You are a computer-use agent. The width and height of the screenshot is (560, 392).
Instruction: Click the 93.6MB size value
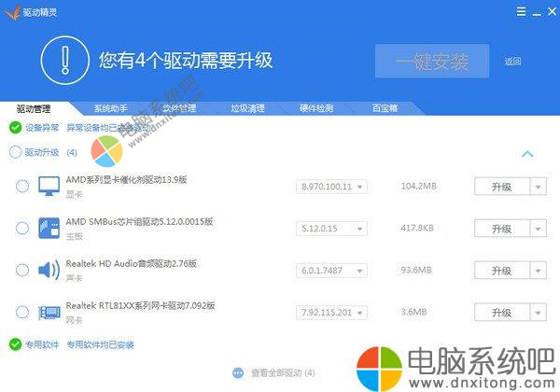click(x=416, y=270)
